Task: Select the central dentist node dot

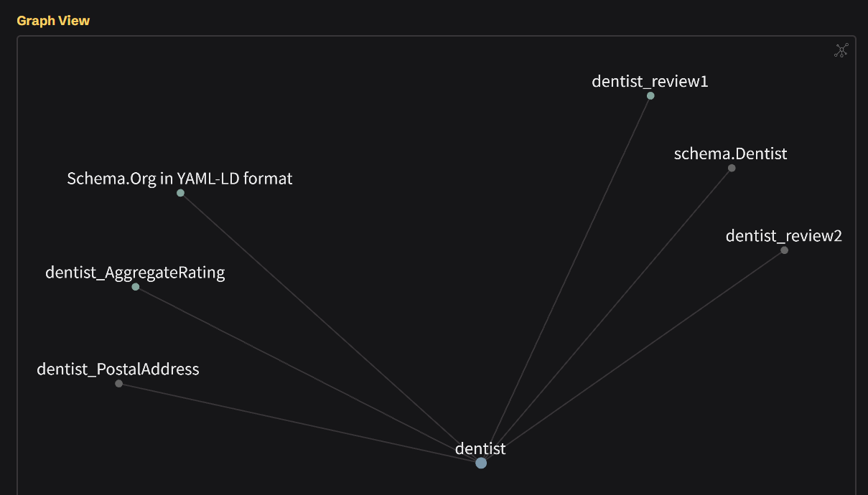Action: tap(481, 463)
